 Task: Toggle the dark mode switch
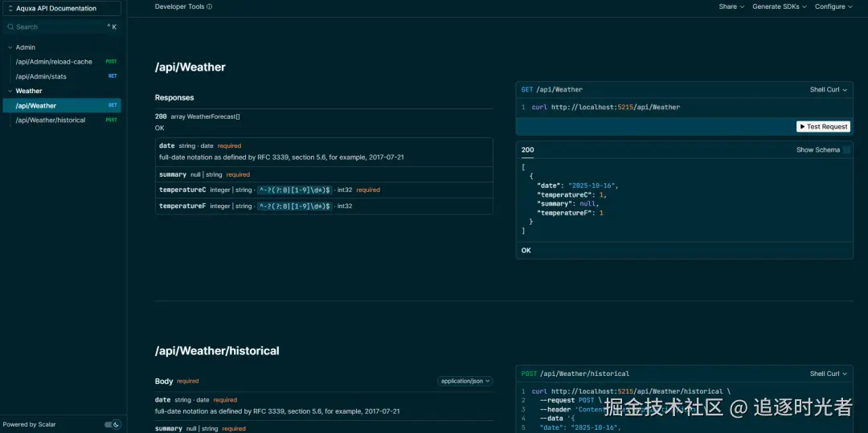113,424
